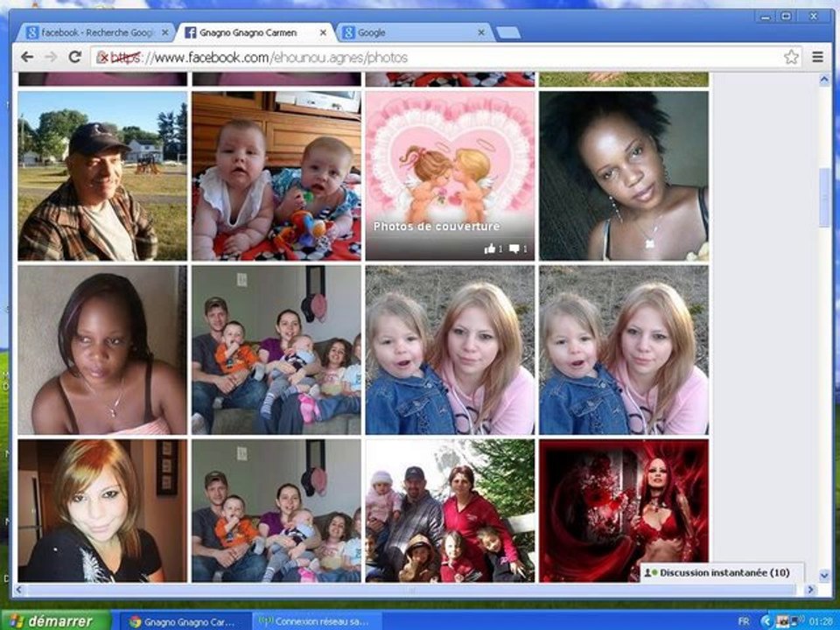Go back to the previous page

[x=27, y=57]
